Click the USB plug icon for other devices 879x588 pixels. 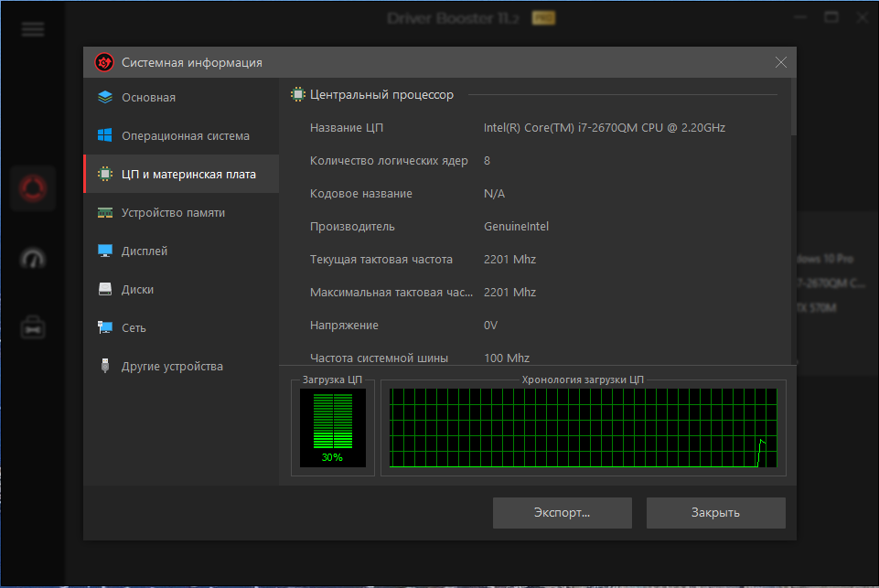click(105, 366)
